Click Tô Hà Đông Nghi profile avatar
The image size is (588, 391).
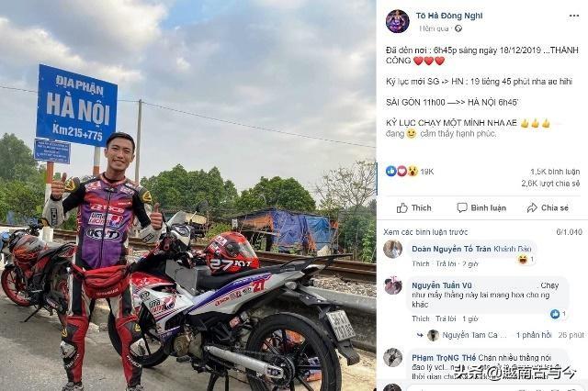398,21
